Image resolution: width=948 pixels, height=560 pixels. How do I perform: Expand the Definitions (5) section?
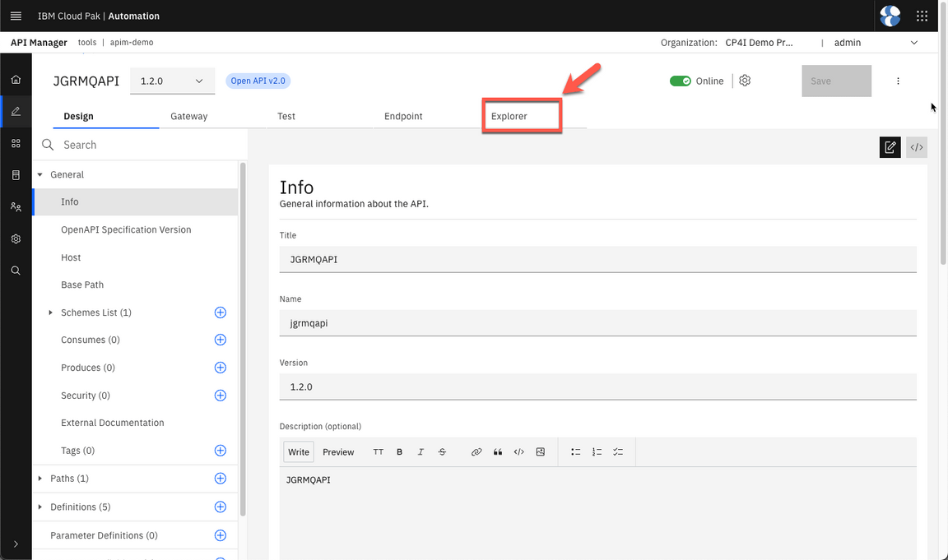click(x=39, y=507)
